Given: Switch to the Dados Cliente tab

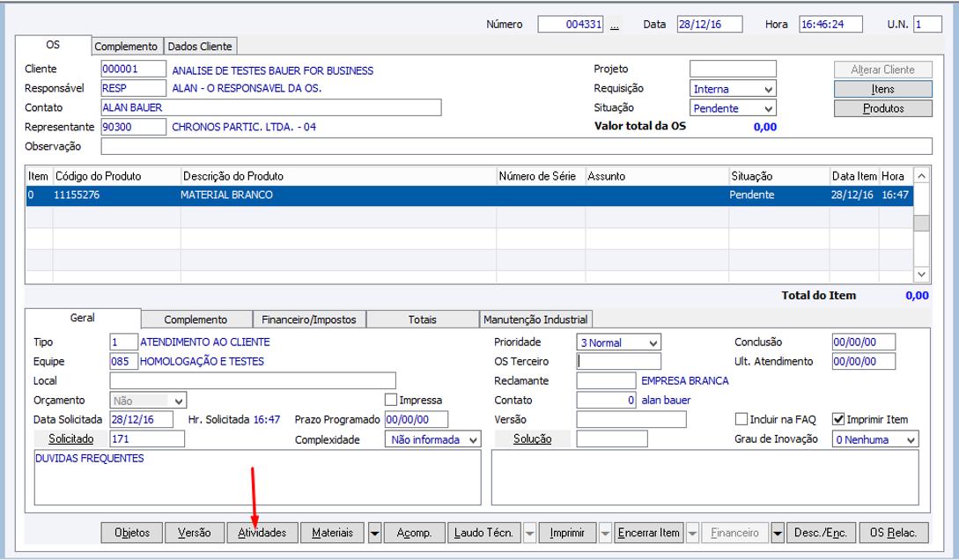Looking at the screenshot, I should point(200,46).
